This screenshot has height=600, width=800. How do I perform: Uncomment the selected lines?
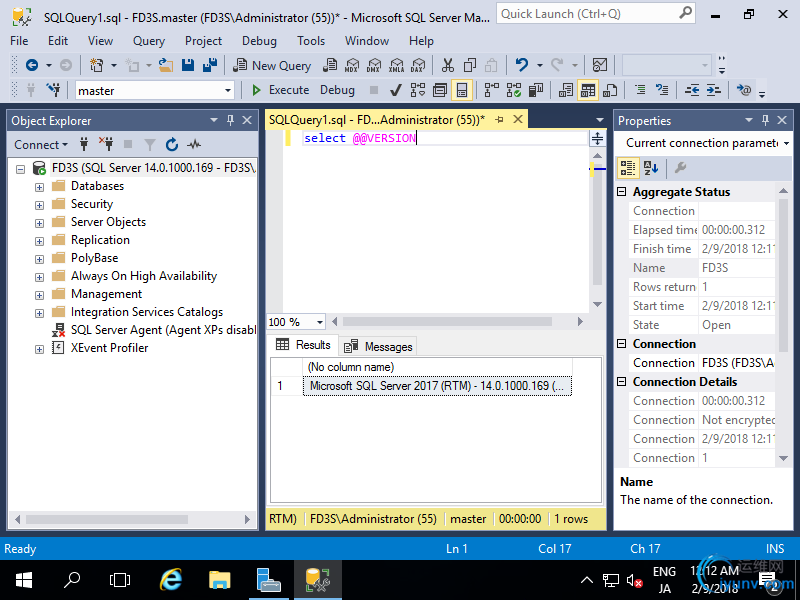point(662,90)
